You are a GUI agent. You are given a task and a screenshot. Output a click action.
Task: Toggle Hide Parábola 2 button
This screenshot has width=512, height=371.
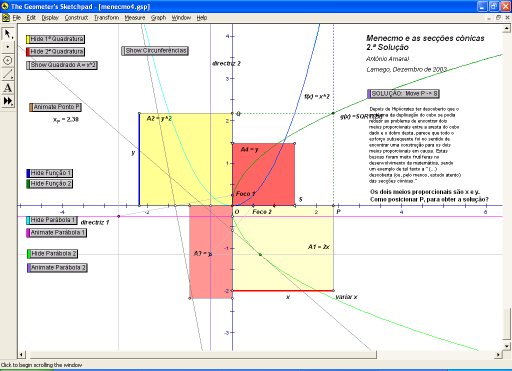[52, 254]
